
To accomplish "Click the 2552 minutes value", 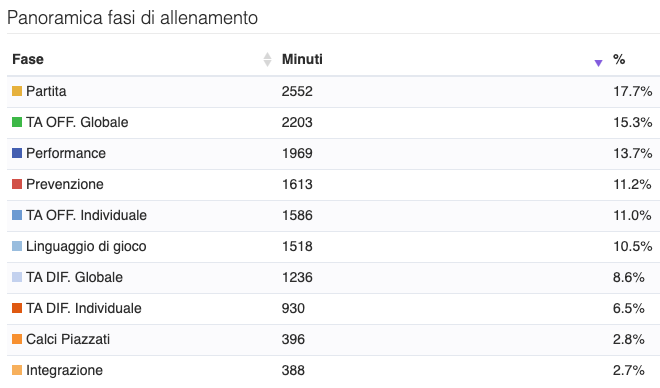I will (x=297, y=91).
